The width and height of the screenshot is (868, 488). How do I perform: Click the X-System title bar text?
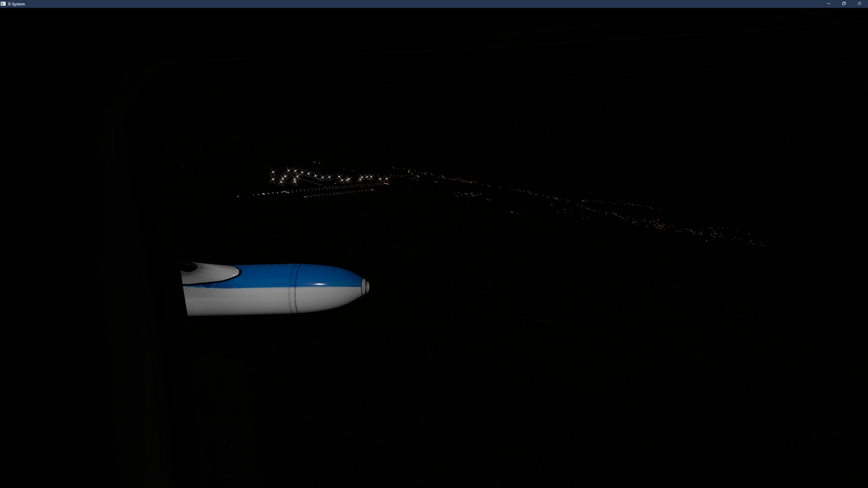pyautogui.click(x=16, y=3)
